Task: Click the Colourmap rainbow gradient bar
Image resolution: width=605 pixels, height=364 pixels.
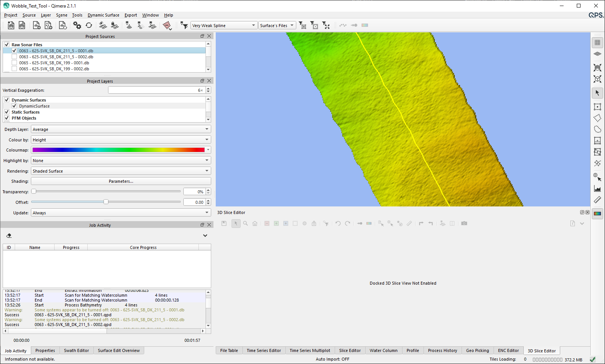Action: tap(118, 150)
